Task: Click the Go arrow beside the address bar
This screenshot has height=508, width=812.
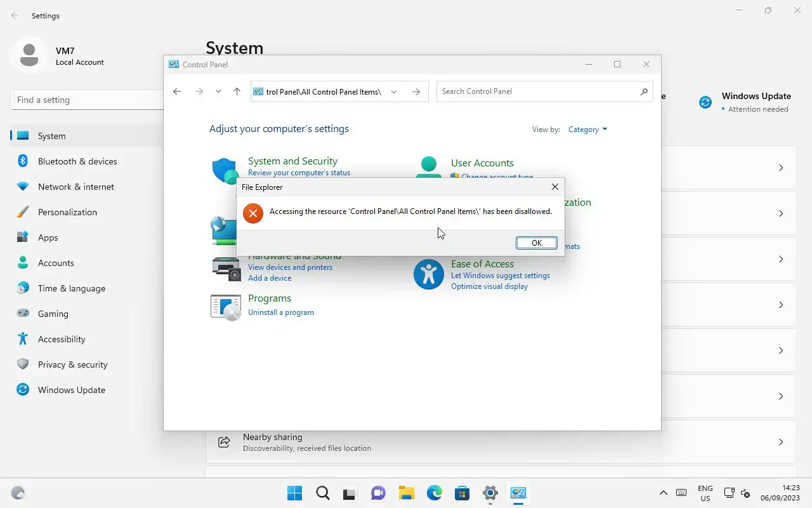Action: point(416,91)
